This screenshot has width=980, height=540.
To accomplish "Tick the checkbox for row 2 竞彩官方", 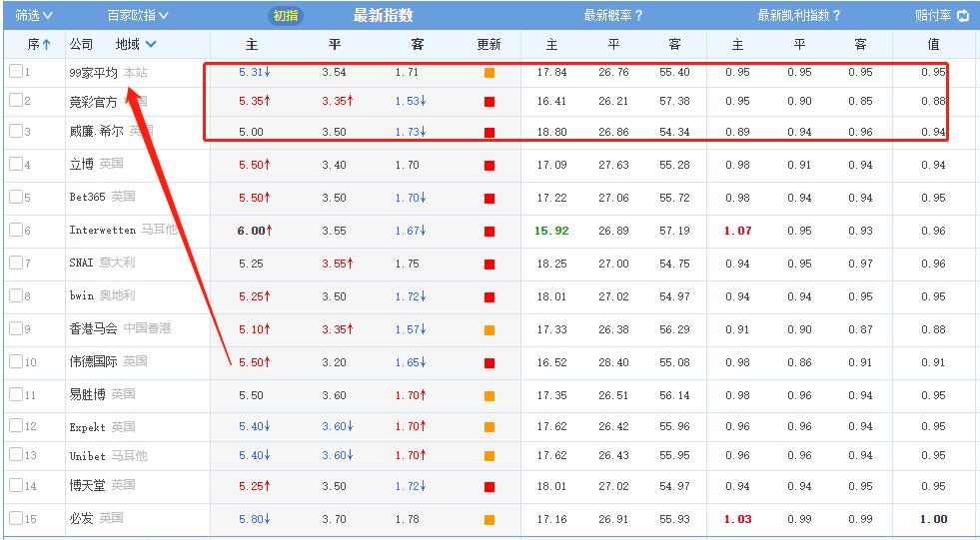I will click(16, 100).
